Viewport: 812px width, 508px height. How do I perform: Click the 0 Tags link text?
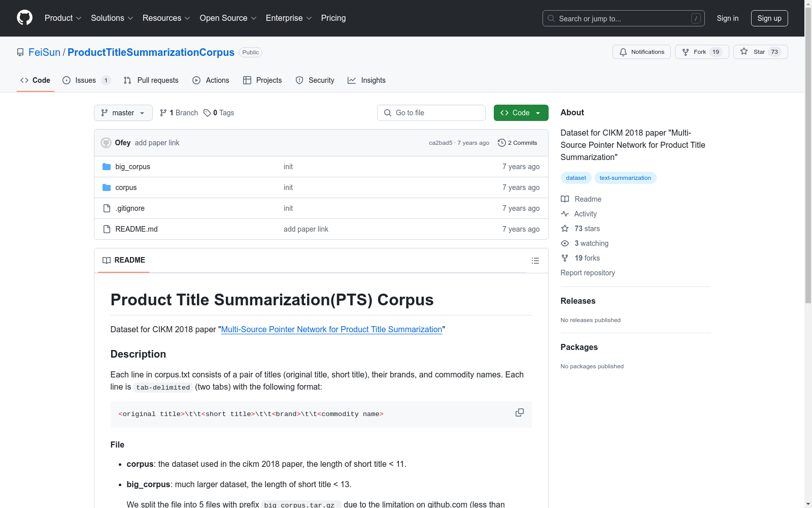(x=224, y=113)
